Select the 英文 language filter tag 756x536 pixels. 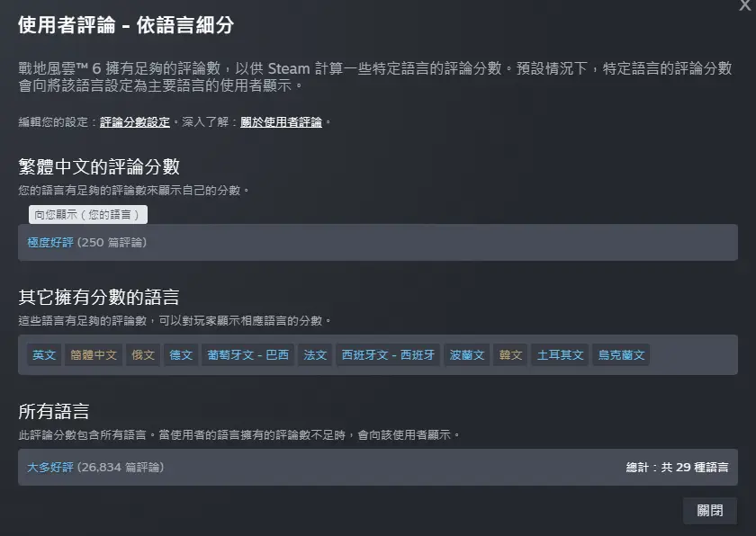[43, 354]
